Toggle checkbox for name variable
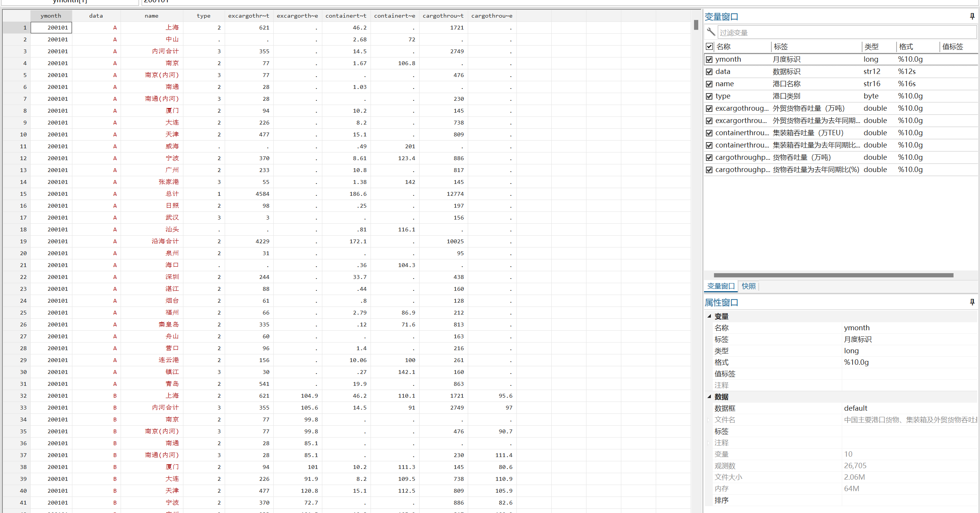This screenshot has height=513, width=980. [x=709, y=84]
